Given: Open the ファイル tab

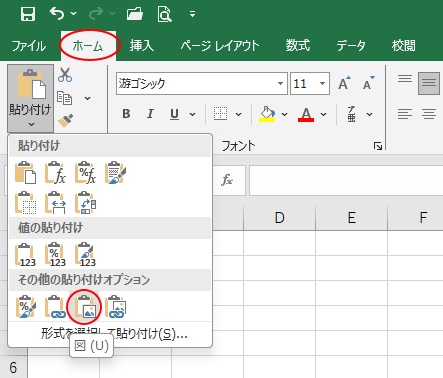Looking at the screenshot, I should (29, 46).
